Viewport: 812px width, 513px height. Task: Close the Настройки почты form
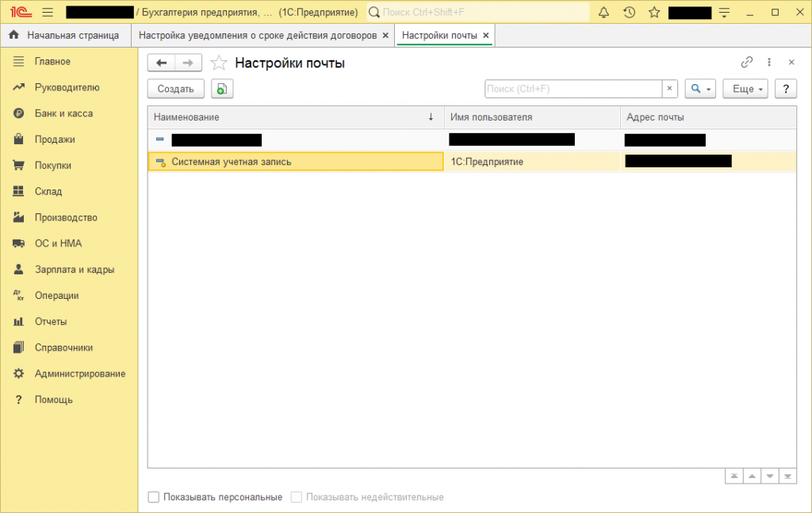point(791,62)
